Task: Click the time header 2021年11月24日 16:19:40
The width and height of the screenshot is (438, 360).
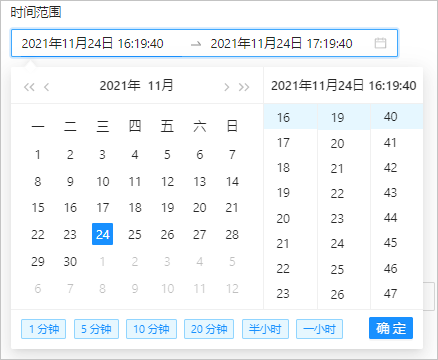Action: point(343,86)
